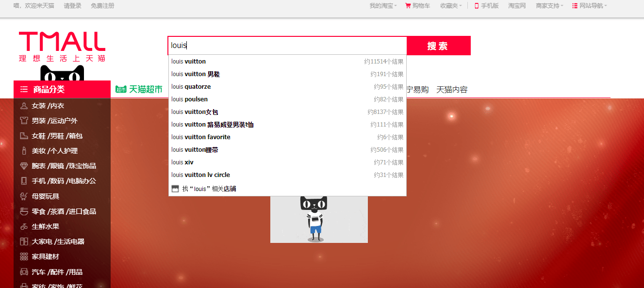Click the bowl icon for 零食/茶酒/进口食品

tap(24, 211)
